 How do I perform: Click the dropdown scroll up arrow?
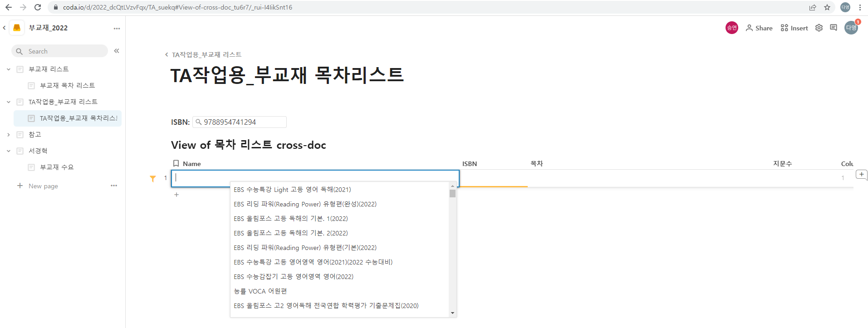coord(452,186)
